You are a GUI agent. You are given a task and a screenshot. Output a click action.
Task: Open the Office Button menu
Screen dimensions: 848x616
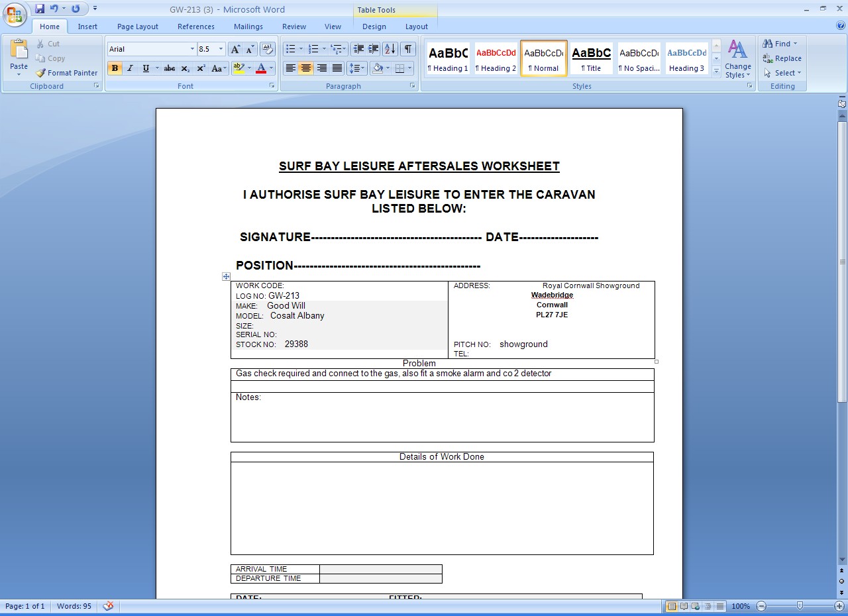(15, 14)
